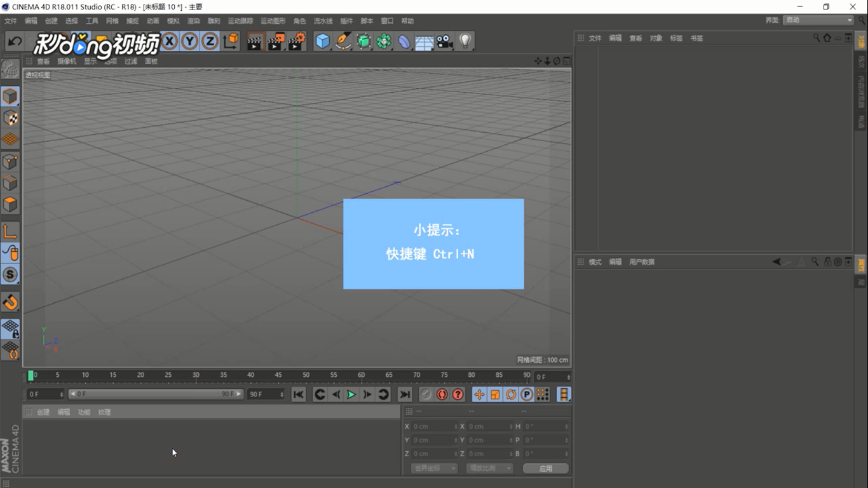Toggle position keyframe recording icon

(479, 395)
